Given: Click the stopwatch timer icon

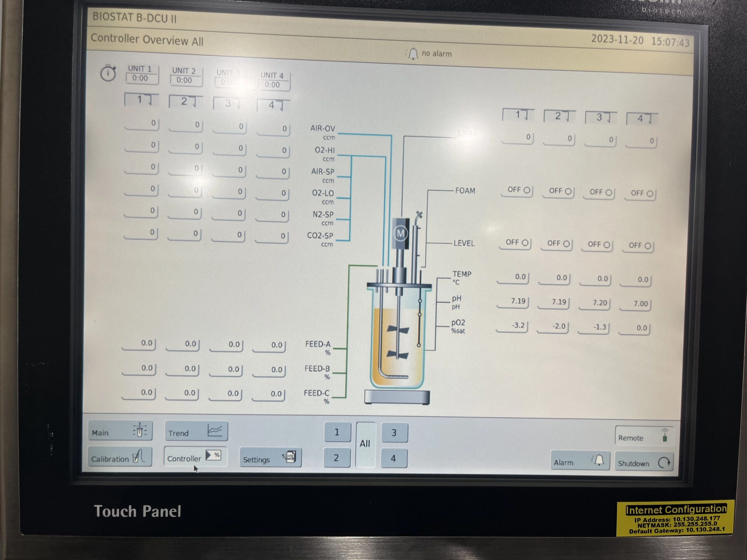Looking at the screenshot, I should tap(108, 73).
